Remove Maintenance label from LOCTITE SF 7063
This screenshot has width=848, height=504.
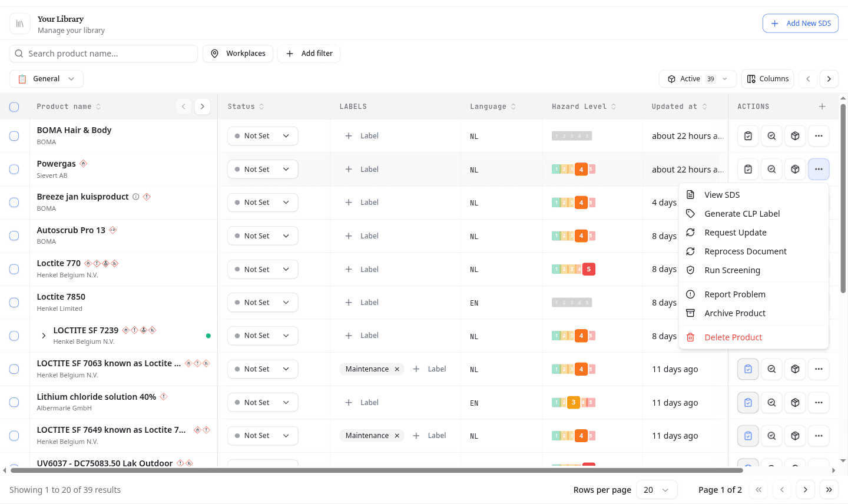point(397,369)
